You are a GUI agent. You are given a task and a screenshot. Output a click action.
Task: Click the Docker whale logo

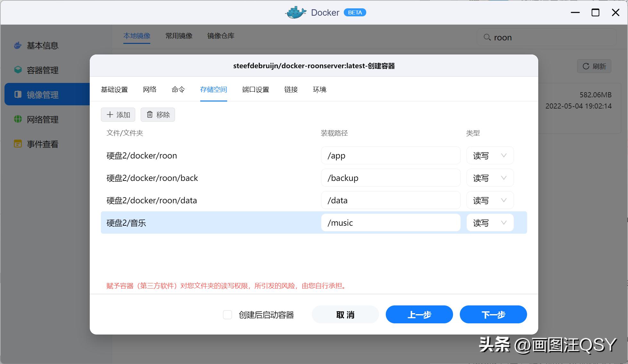click(x=295, y=12)
